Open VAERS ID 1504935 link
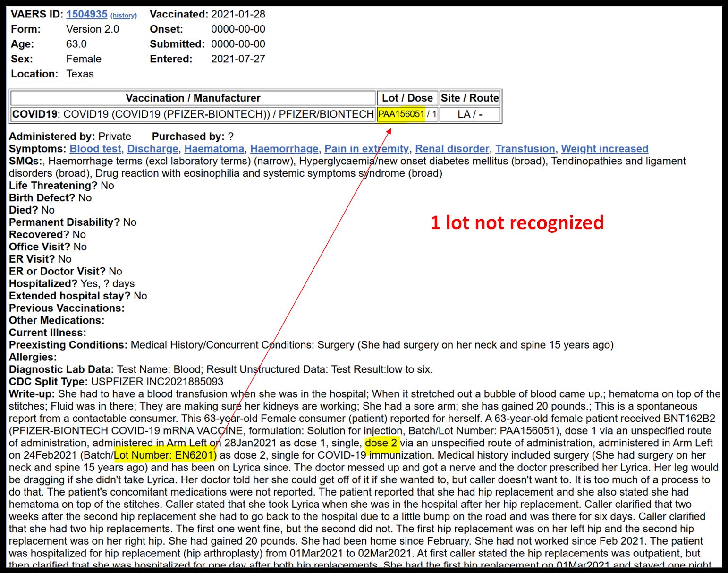 (86, 14)
